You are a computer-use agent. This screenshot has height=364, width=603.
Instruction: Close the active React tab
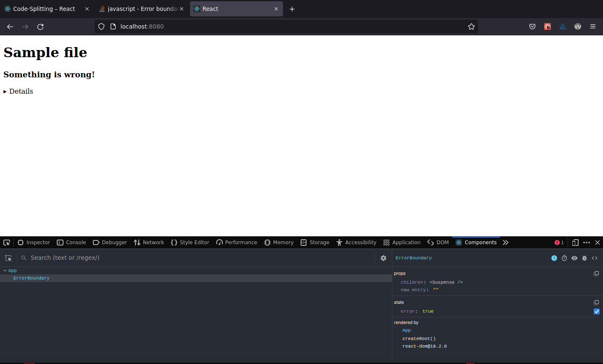coord(276,9)
